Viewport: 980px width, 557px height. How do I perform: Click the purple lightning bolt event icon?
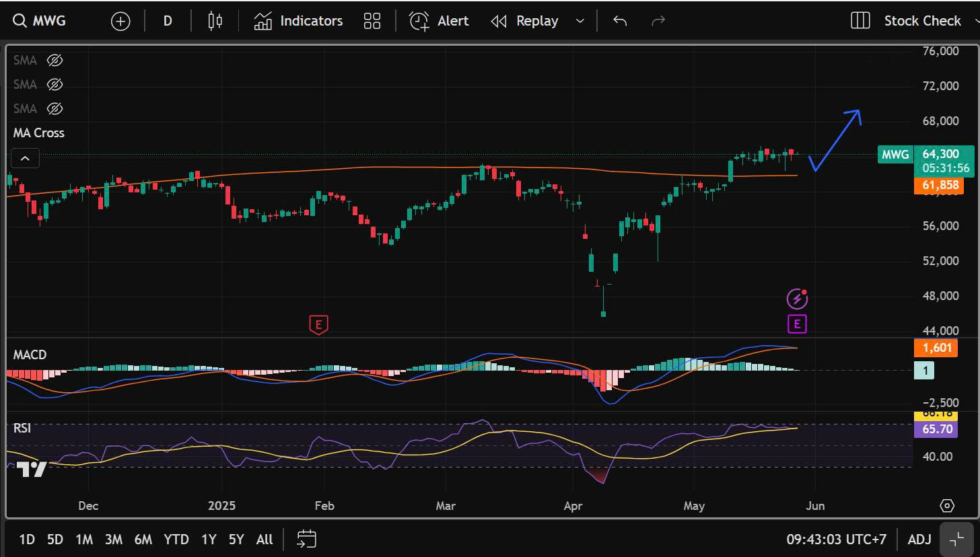click(797, 298)
